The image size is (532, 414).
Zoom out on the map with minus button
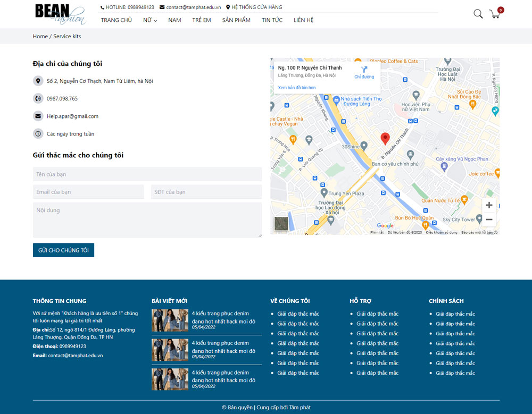489,219
